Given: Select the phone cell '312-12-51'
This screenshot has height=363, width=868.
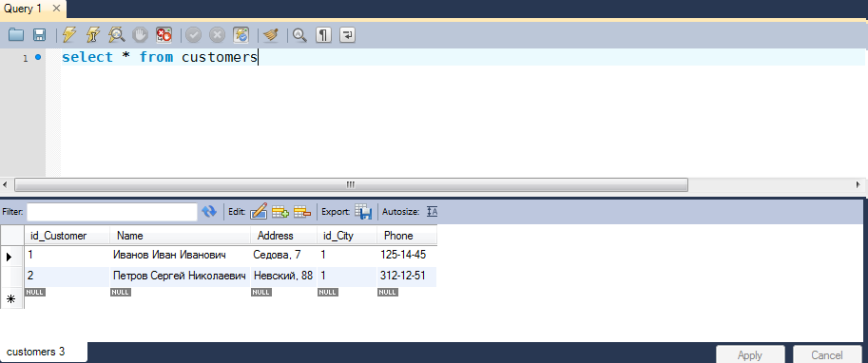Looking at the screenshot, I should coord(406,276).
